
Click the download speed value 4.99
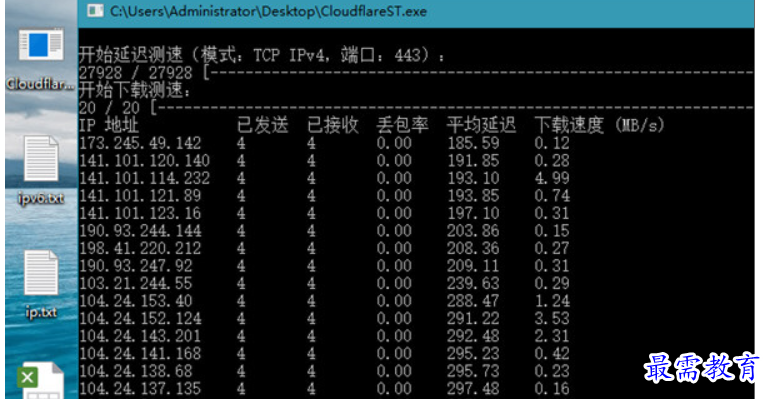click(x=552, y=178)
